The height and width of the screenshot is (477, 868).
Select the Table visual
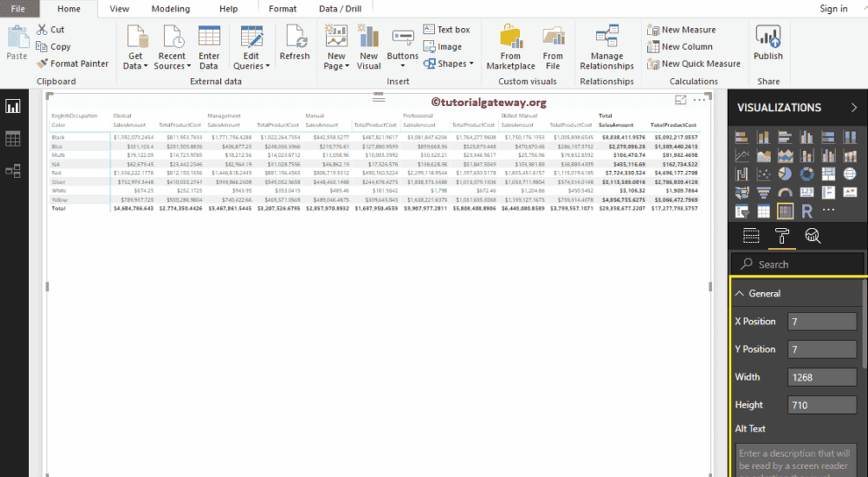pyautogui.click(x=764, y=210)
